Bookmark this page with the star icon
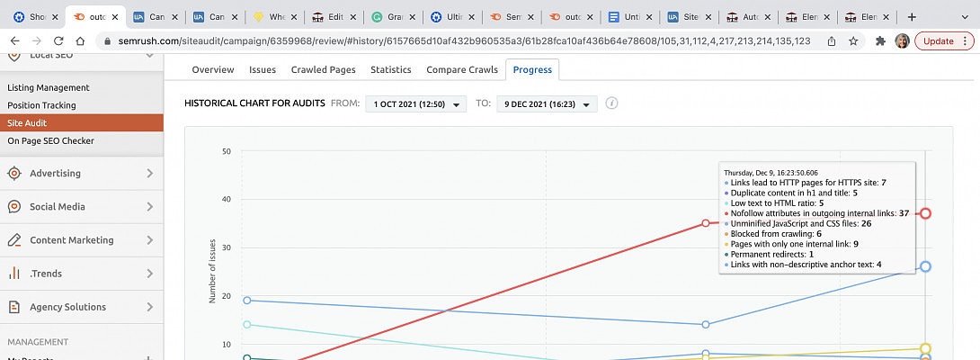 [852, 41]
